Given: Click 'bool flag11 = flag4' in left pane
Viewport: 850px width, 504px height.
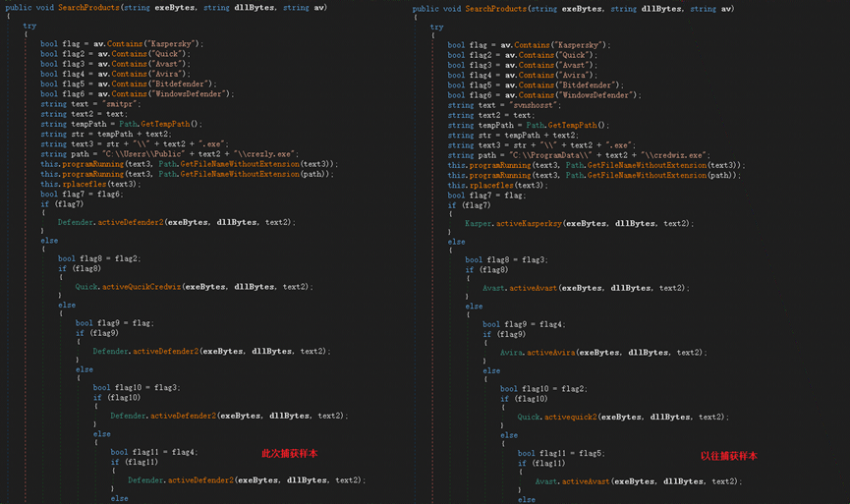Looking at the screenshot, I should tap(154, 452).
